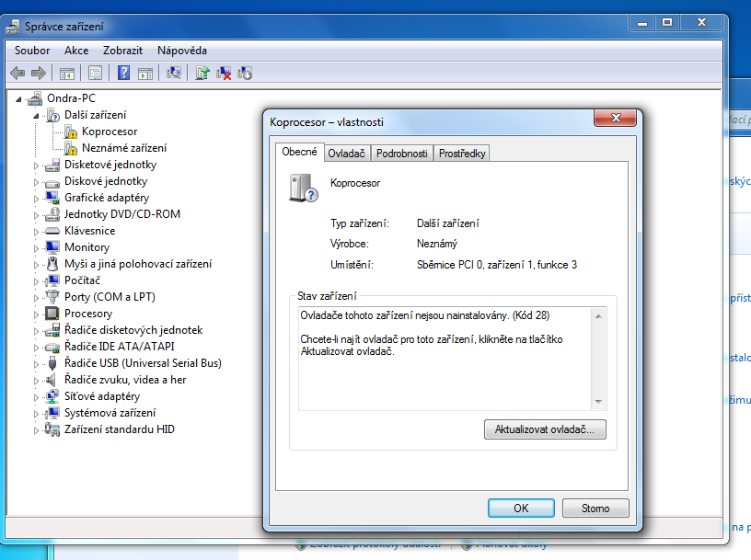Minimize the Správce zařízení window
Viewport: 751px width, 560px height.
642,22
